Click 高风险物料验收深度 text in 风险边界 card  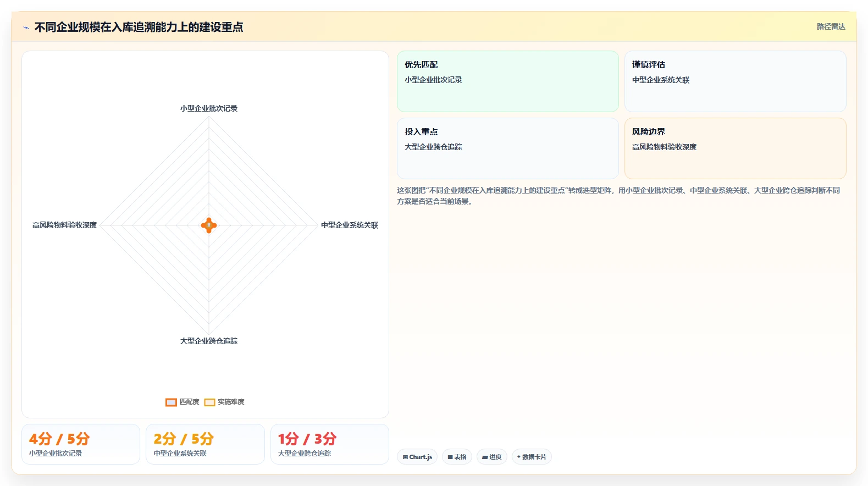664,147
